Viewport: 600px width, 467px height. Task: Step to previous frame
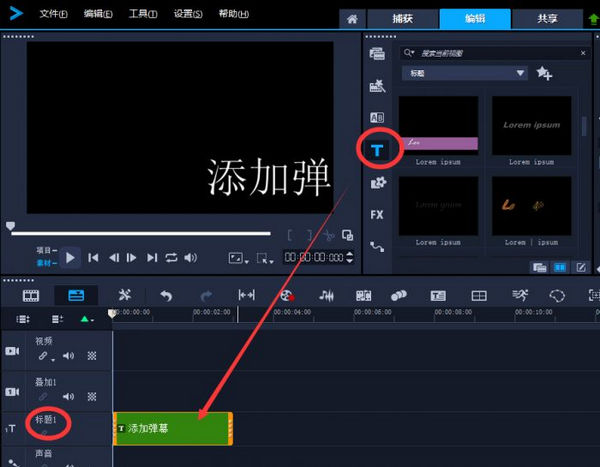point(114,258)
